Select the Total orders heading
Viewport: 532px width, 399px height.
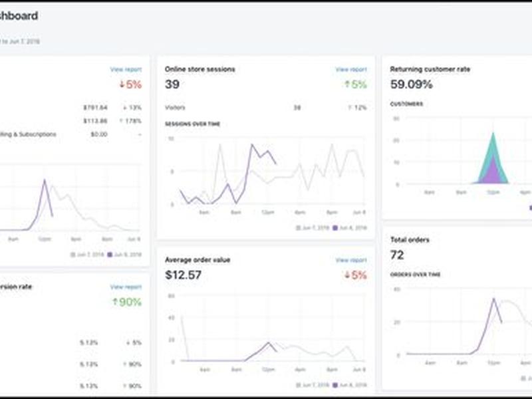[410, 240]
